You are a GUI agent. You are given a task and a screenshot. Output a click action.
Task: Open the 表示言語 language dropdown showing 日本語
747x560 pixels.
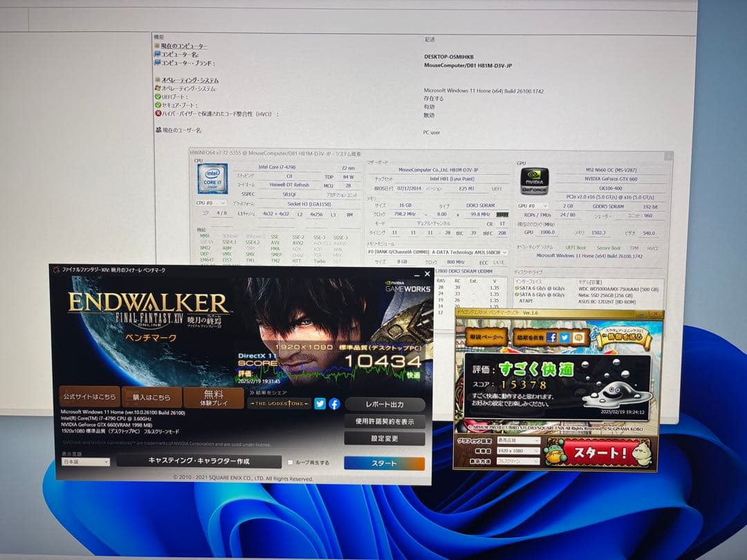tap(83, 460)
